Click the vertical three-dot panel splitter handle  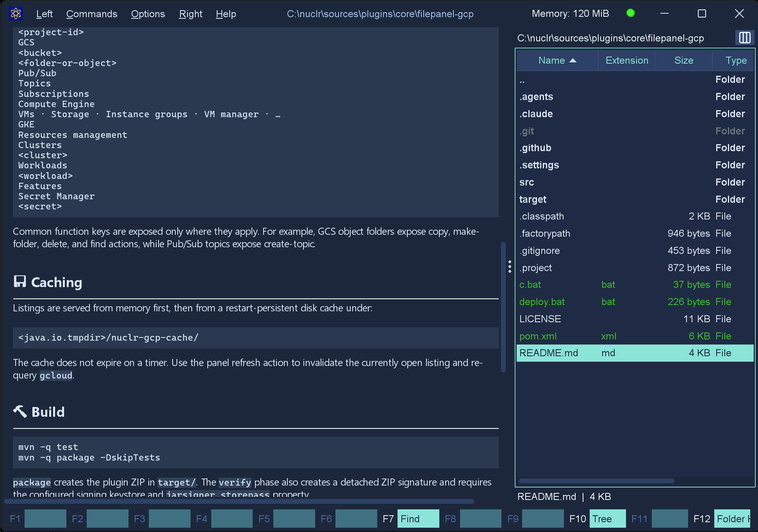[510, 267]
